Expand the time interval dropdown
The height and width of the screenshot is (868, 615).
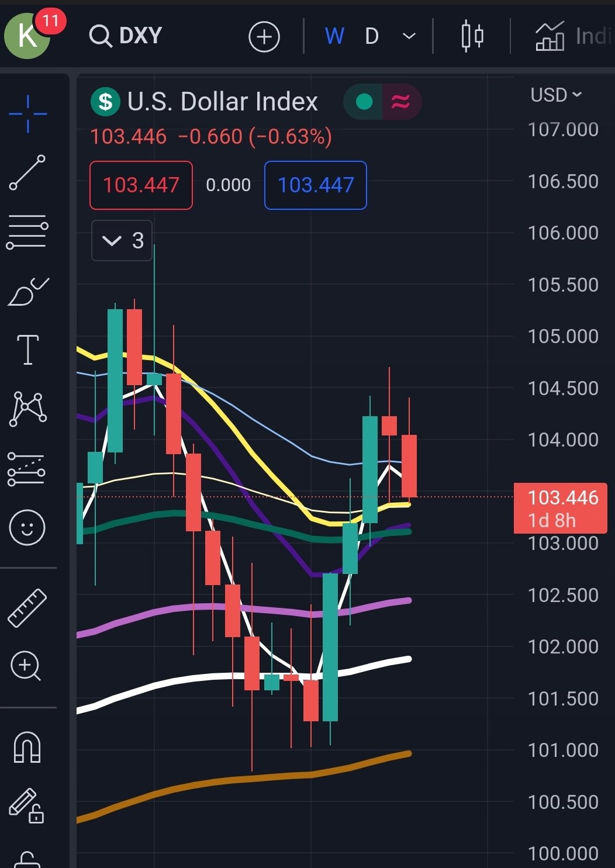point(409,36)
